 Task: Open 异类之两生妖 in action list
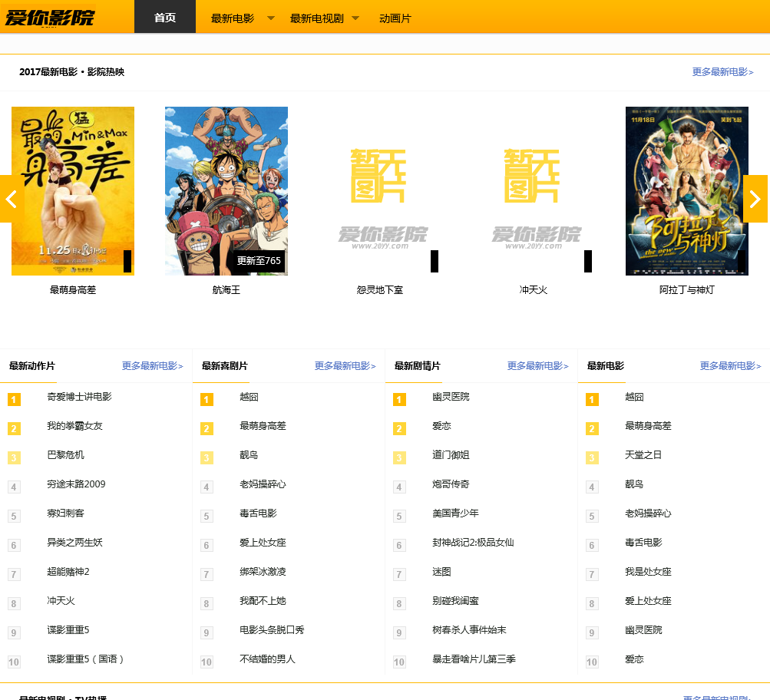click(74, 543)
